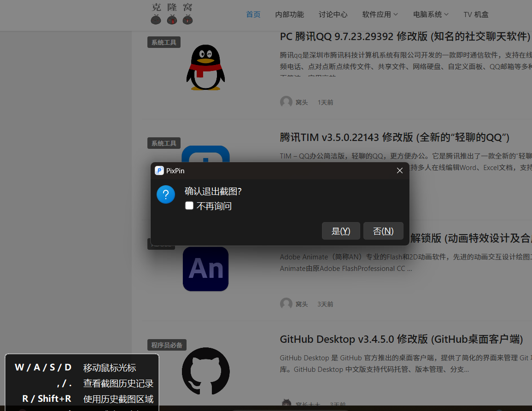Viewport: 532px width, 411px height.
Task: Close the PixPin dialog with X
Action: click(400, 171)
